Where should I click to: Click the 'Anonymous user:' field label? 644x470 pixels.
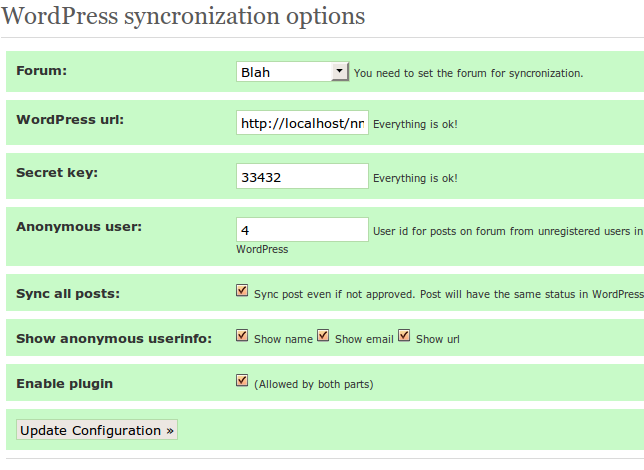pyautogui.click(x=79, y=226)
